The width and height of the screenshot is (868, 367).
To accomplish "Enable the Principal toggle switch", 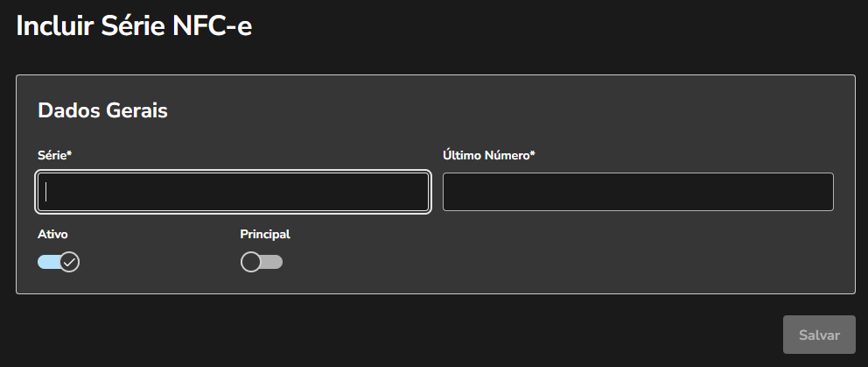I will tap(262, 262).
